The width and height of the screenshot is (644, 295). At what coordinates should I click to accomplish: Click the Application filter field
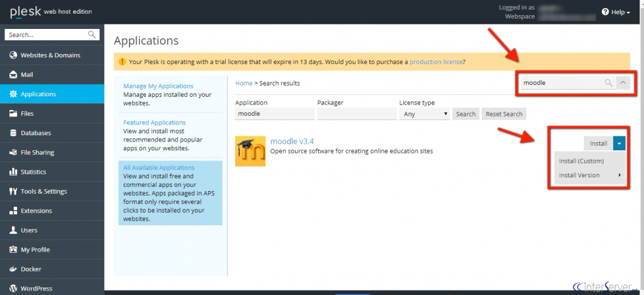coord(275,114)
